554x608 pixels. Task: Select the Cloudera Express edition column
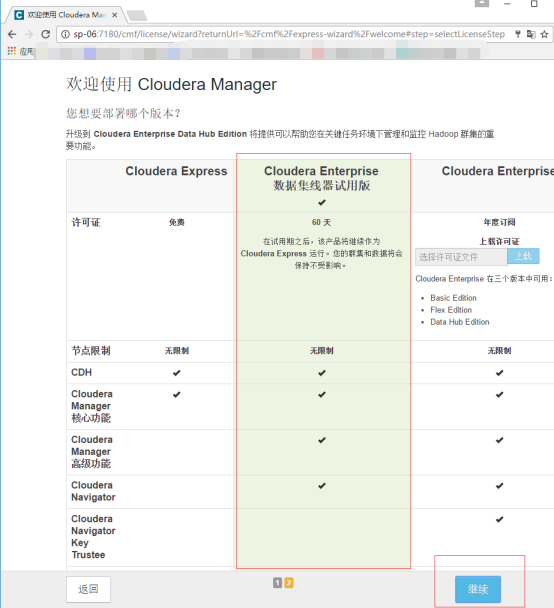point(176,171)
